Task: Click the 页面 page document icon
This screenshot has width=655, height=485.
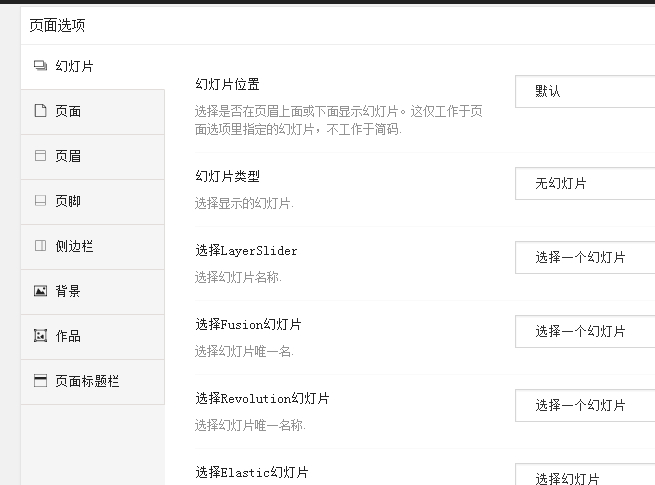Action: point(41,111)
